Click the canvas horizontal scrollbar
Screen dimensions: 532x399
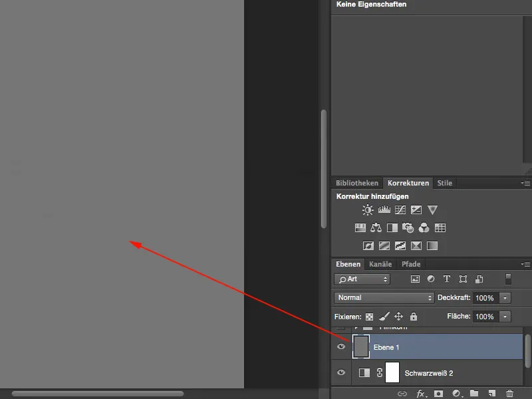pyautogui.click(x=98, y=394)
